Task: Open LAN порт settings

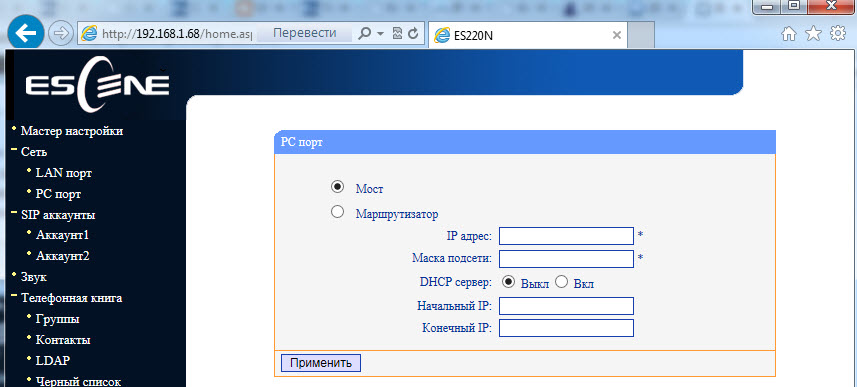Action: click(x=64, y=173)
